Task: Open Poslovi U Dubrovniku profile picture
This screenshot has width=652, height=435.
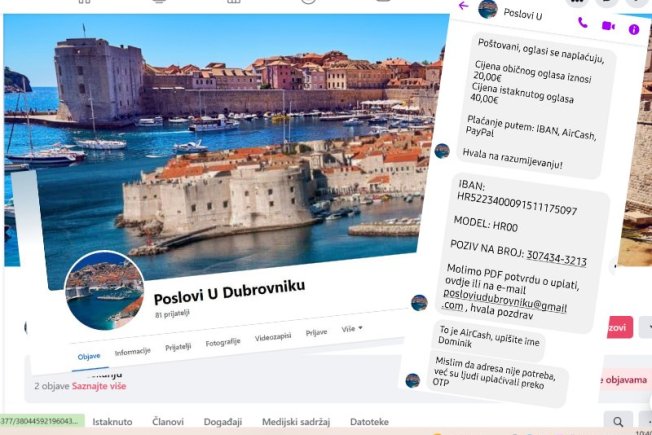Action: [105, 290]
